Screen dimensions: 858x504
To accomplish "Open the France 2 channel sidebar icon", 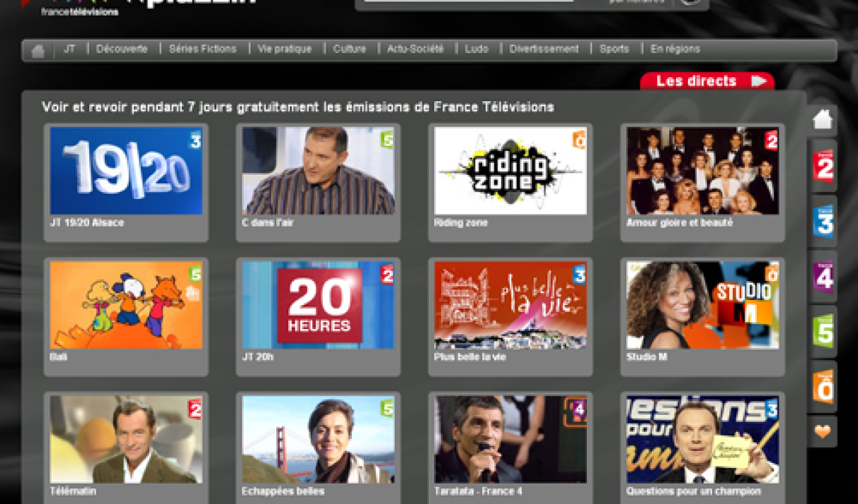I will [x=823, y=166].
